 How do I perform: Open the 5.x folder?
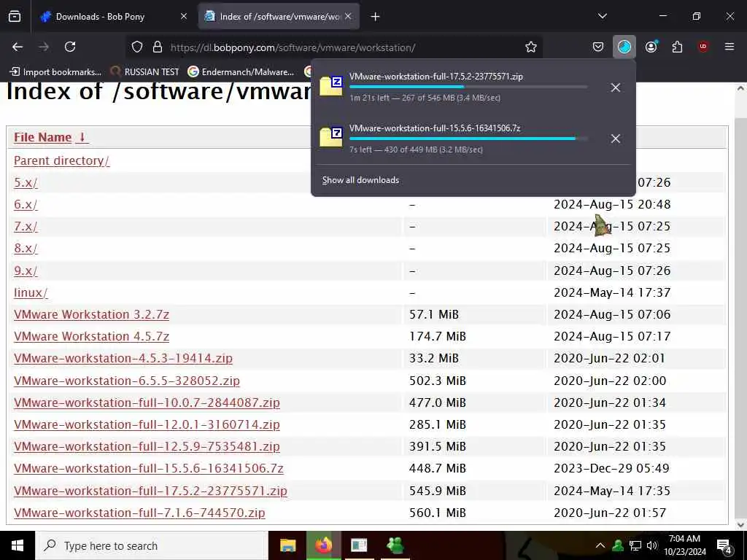tap(26, 182)
